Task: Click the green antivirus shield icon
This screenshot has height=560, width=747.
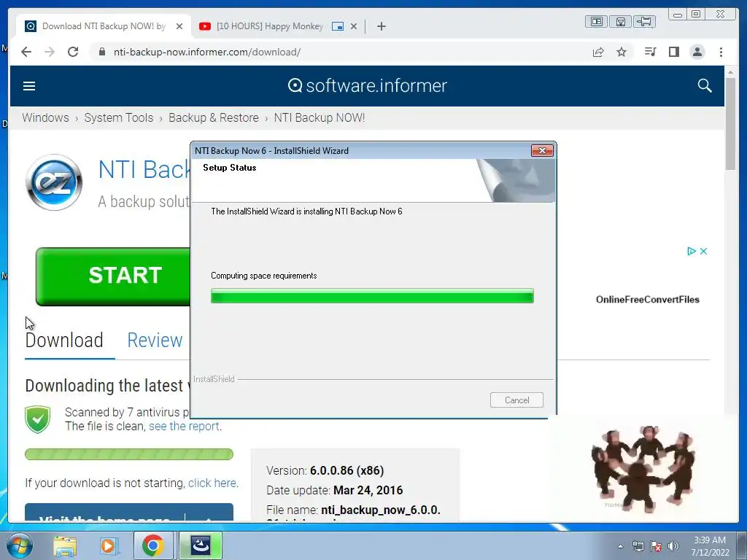Action: (x=38, y=419)
